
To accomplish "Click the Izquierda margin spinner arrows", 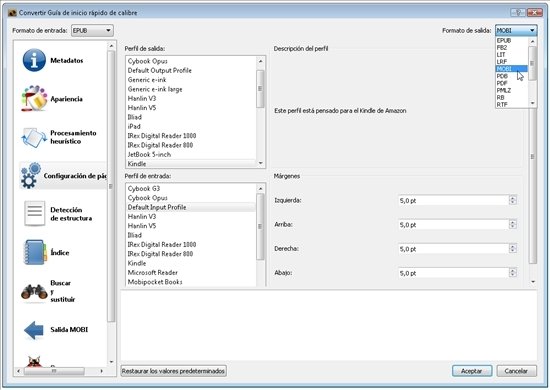I will 513,201.
